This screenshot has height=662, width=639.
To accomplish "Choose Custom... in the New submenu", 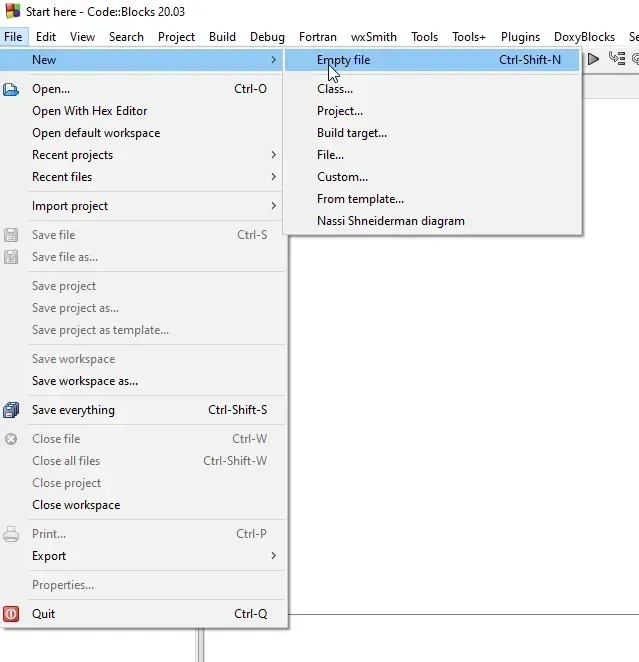I will pos(432,177).
